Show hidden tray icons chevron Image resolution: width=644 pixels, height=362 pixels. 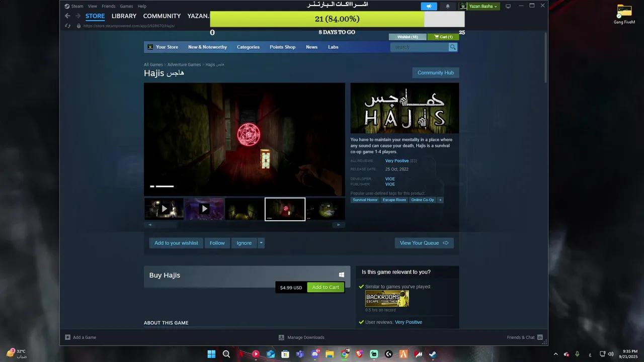(x=555, y=354)
